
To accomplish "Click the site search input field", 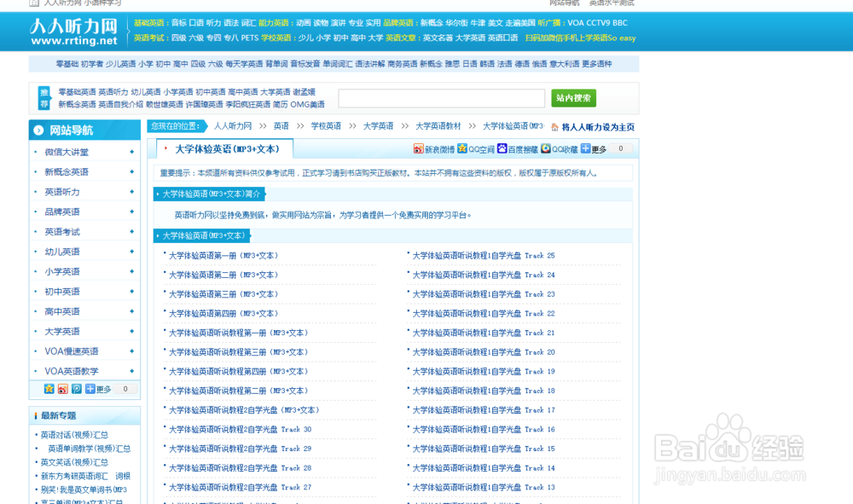I will (441, 98).
